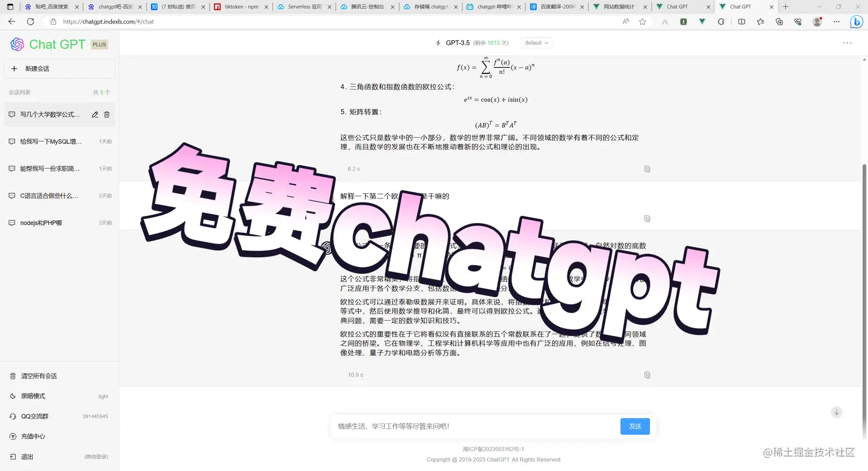Viewport: 868px width, 471px height.
Task: Go back with the browser back arrow
Action: tap(11, 22)
